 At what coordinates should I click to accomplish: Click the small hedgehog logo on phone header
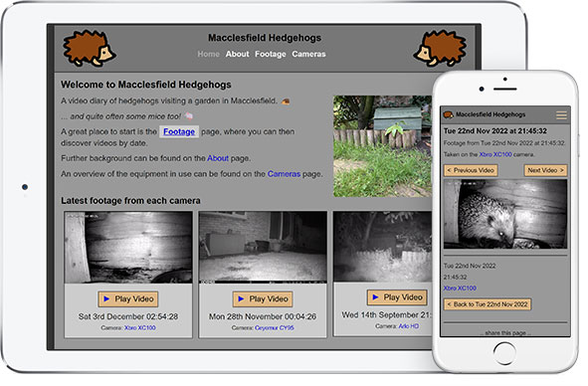(x=449, y=114)
